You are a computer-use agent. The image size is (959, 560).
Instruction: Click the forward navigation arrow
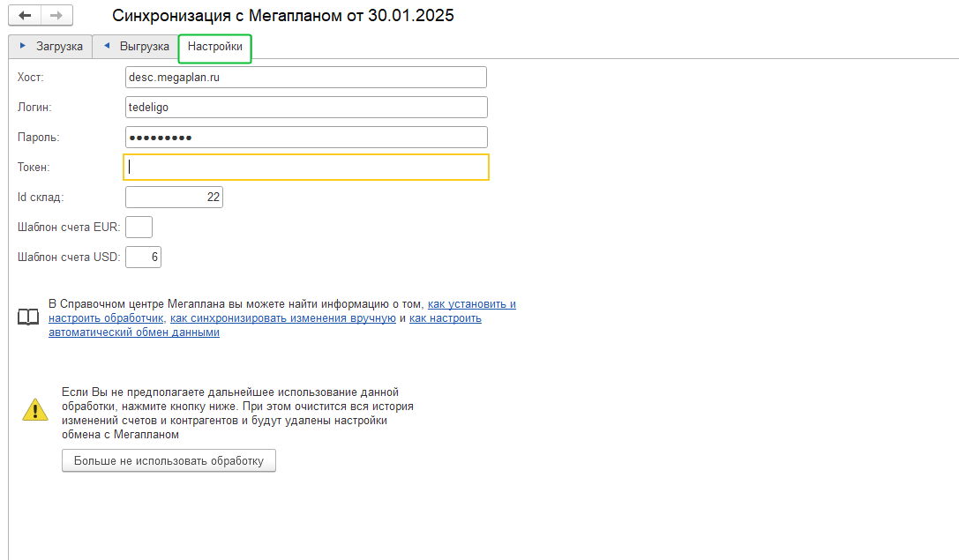[56, 16]
